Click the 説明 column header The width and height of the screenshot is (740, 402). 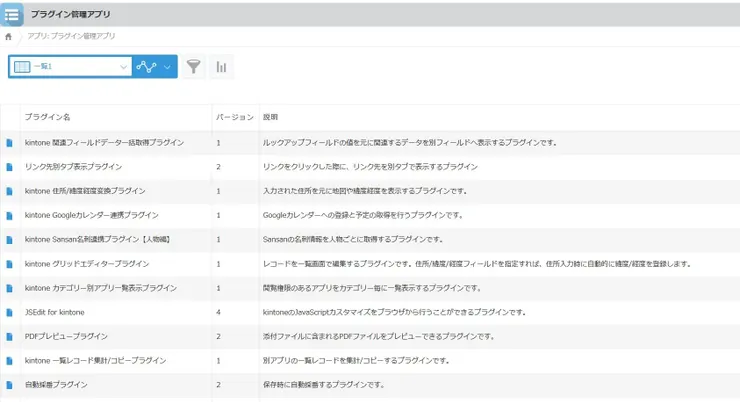click(271, 117)
